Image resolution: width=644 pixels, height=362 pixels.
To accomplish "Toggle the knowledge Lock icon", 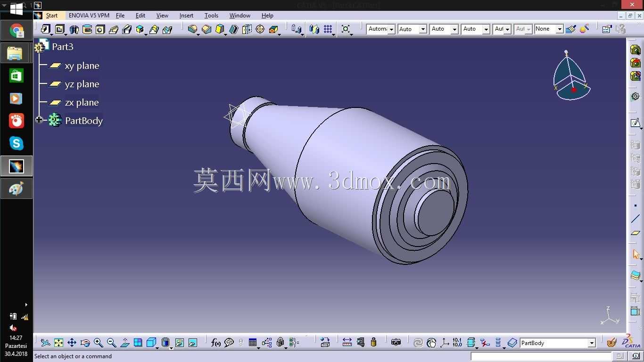I will [x=281, y=343].
